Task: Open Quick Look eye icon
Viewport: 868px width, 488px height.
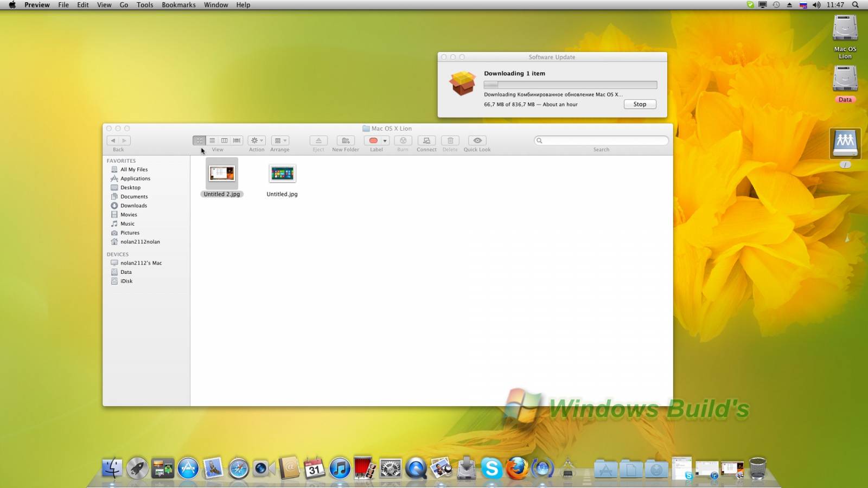Action: pyautogui.click(x=477, y=140)
